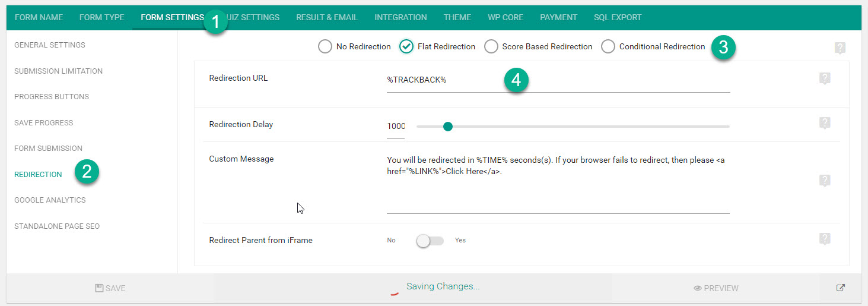Open SUBMISSION LIMITATION in sidebar
This screenshot has height=306, width=868.
click(x=59, y=71)
